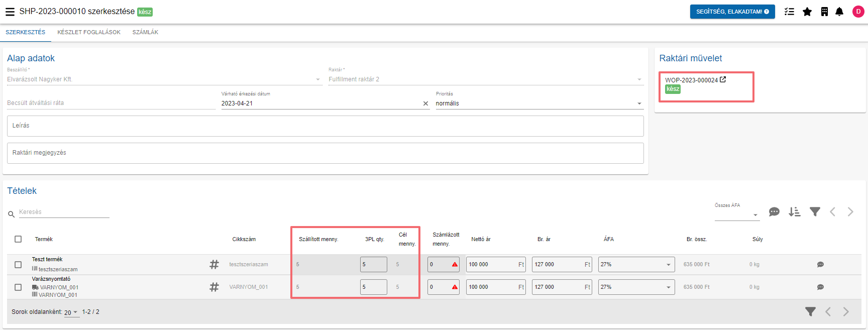The image size is (868, 330).
Task: Click the kész status badge in header
Action: (x=145, y=12)
